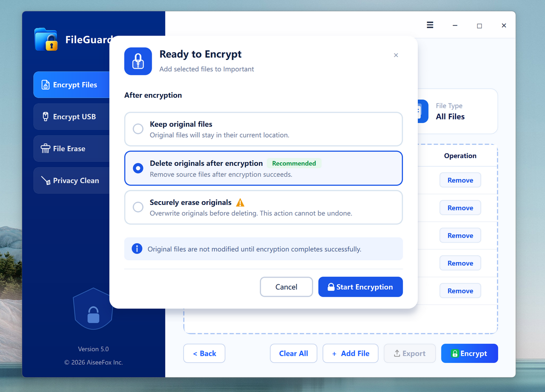Open the Encrypt Files section
The width and height of the screenshot is (545, 392).
(72, 85)
